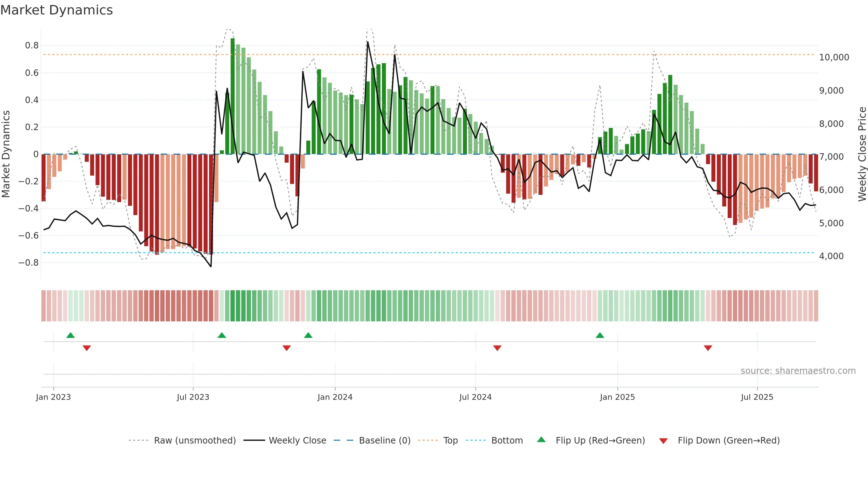868x488 pixels.
Task: Click the tallest dark green bar after Jul 2023
Action: pyautogui.click(x=233, y=96)
